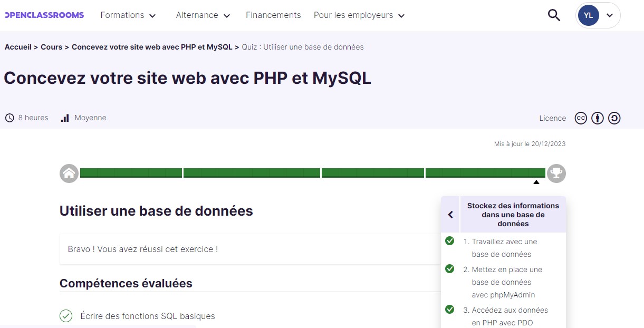Open the OpenClassrooms logo homepage

(x=44, y=15)
